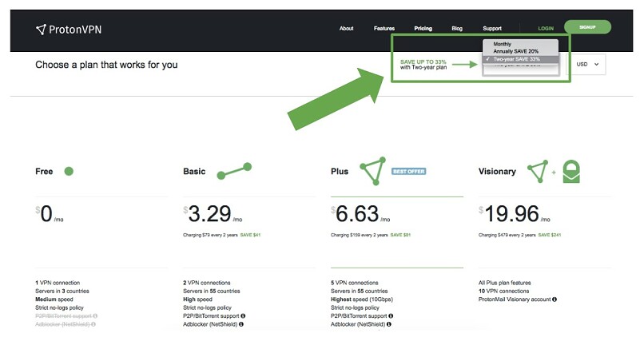
Task: Click info icon next to Plus P2P/BitTorrent support
Action: pyautogui.click(x=391, y=316)
